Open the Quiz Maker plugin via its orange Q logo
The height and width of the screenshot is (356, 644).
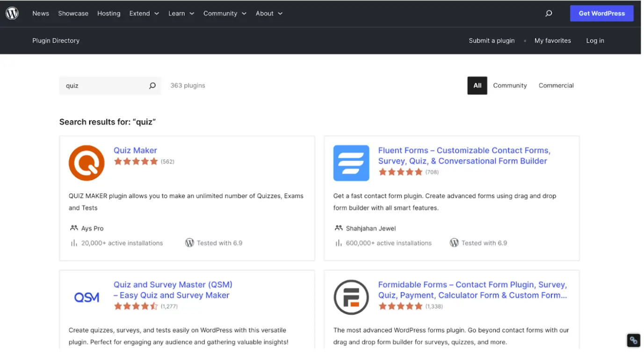coord(86,163)
